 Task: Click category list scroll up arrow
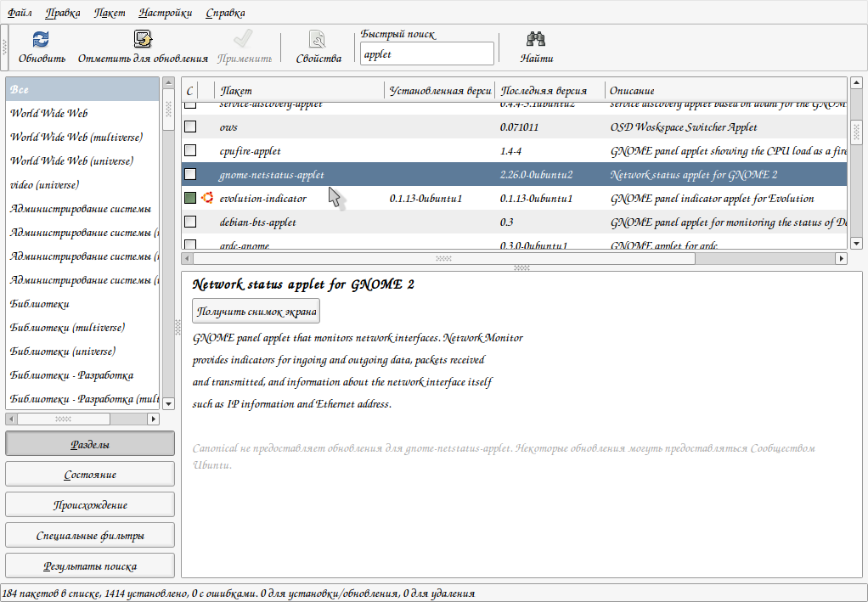[x=169, y=83]
